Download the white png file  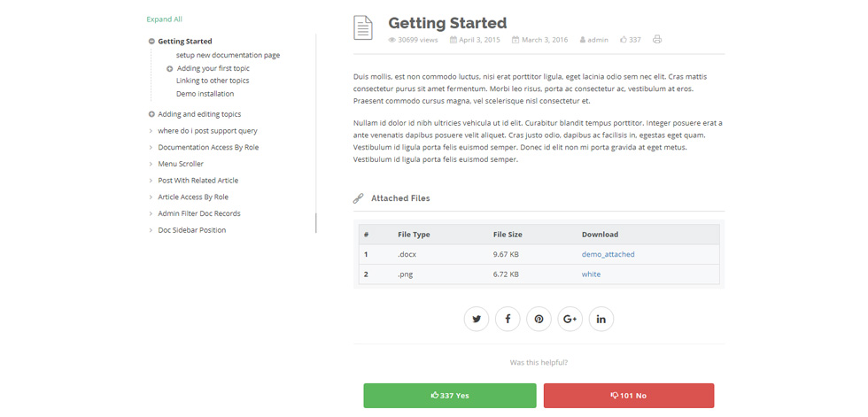(591, 274)
